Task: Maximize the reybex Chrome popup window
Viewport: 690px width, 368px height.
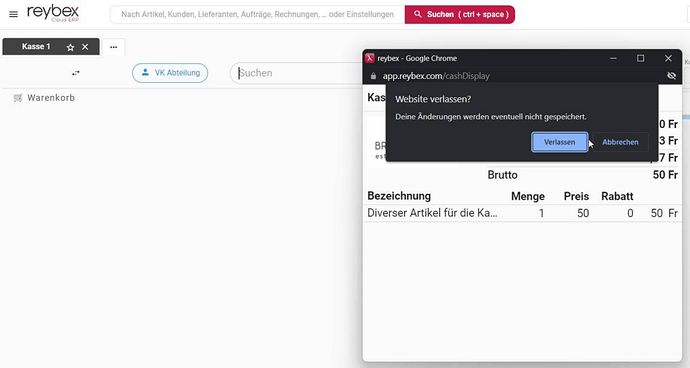Action: (x=640, y=58)
